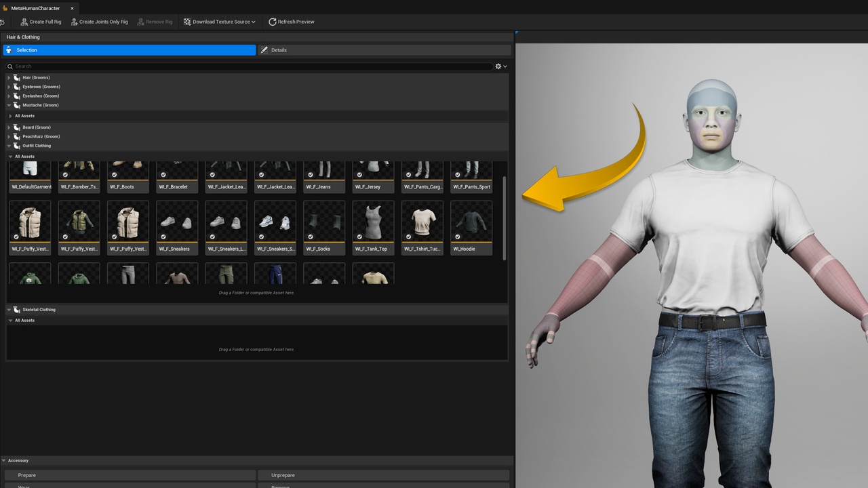Viewport: 868px width, 488px height.
Task: Click the Create Joints Only Rig label
Action: click(104, 22)
